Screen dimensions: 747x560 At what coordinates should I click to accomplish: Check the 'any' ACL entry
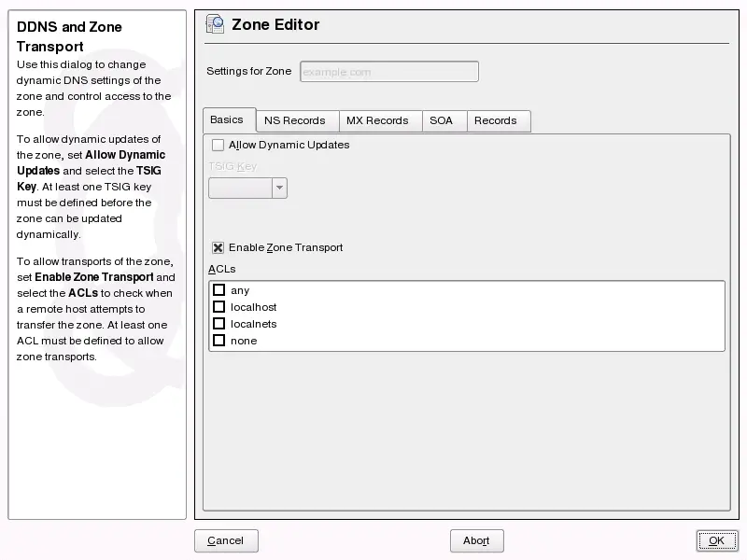218,290
